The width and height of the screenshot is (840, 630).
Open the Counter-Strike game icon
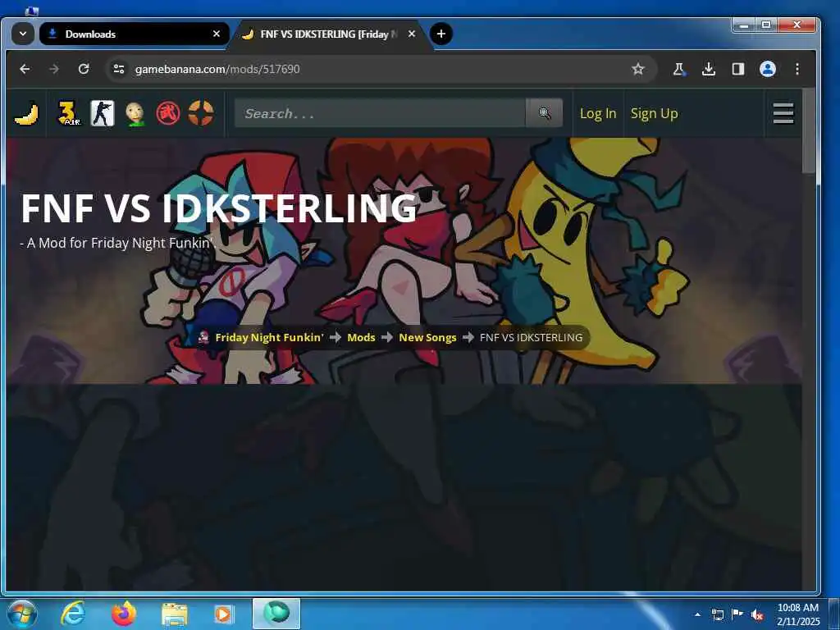tap(103, 113)
